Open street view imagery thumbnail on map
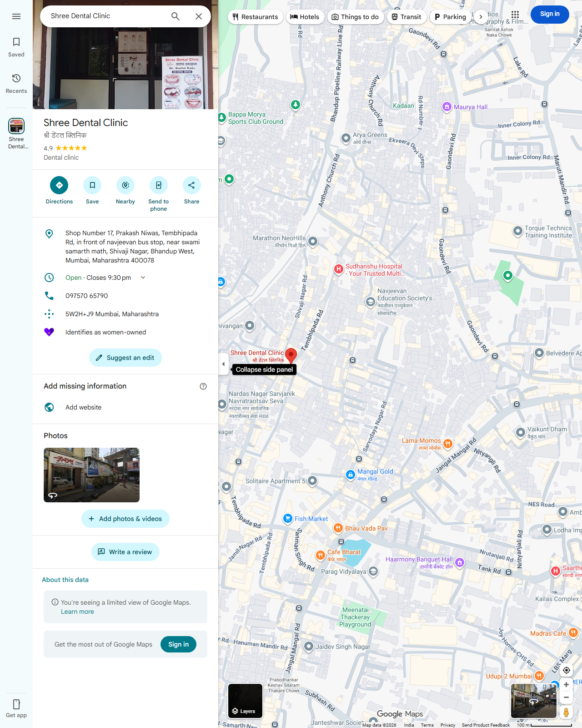582x728 pixels. 534,701
